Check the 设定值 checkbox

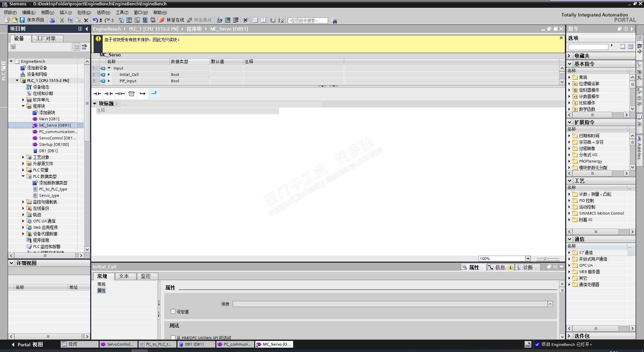pyautogui.click(x=173, y=311)
